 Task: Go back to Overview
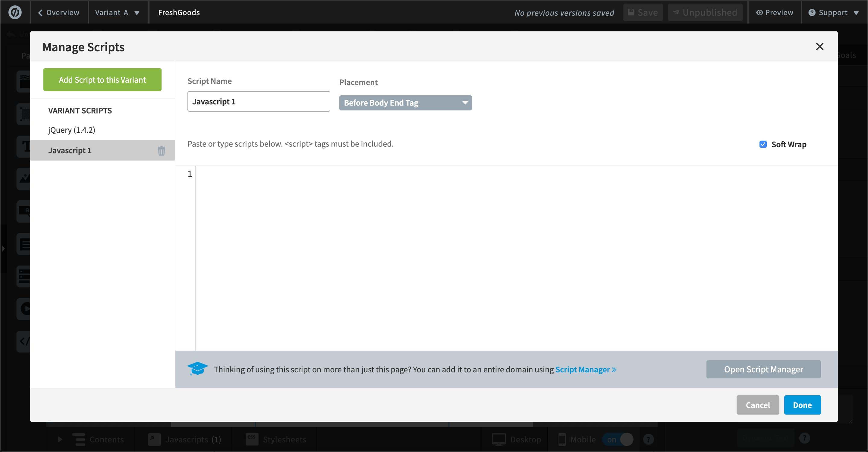pyautogui.click(x=59, y=12)
